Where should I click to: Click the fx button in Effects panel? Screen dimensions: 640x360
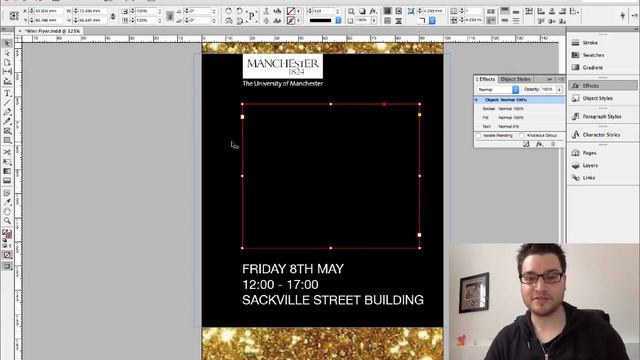[x=539, y=144]
